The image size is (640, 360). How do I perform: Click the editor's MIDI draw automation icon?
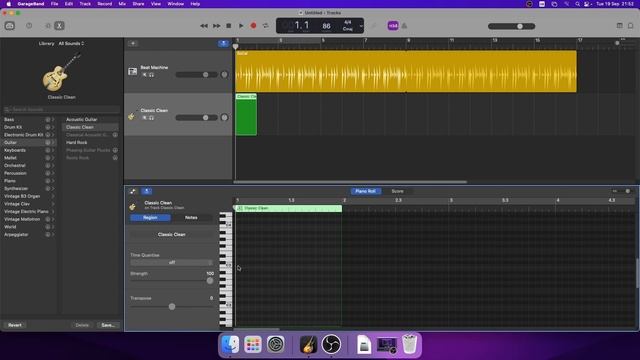coord(133,191)
